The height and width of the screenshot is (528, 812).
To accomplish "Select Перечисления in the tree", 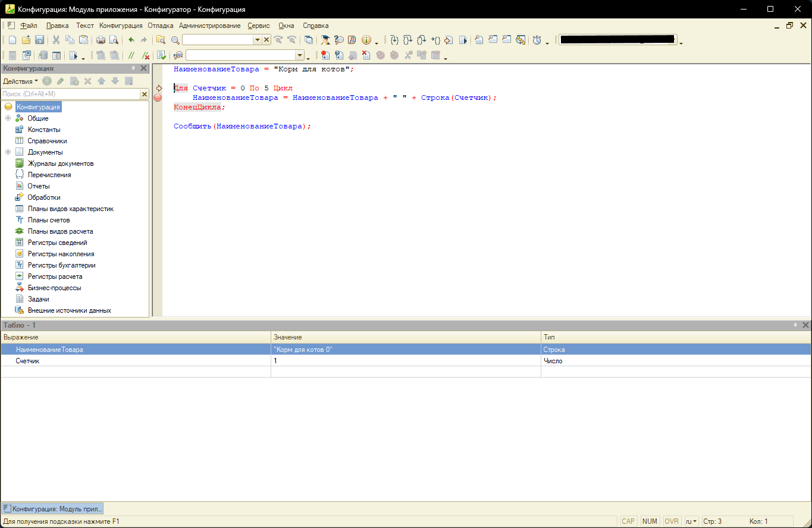I will 49,175.
